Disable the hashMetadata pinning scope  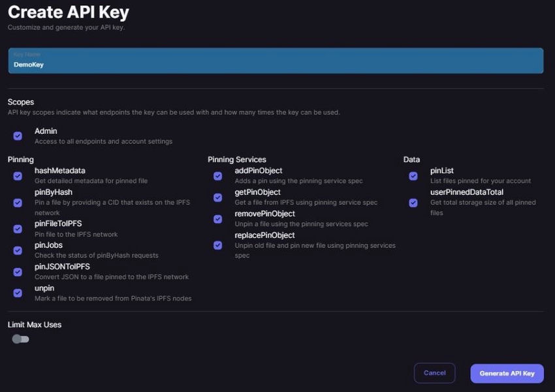[x=18, y=175]
